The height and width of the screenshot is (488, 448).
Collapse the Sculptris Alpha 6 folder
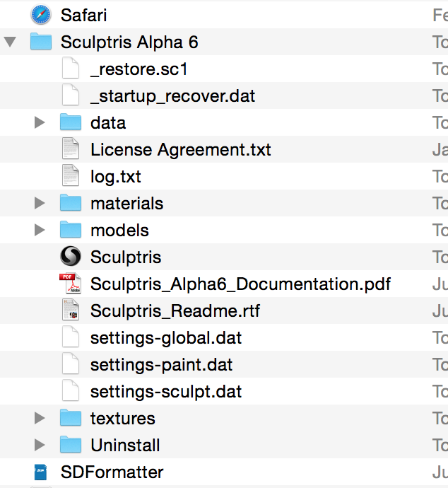[10, 42]
